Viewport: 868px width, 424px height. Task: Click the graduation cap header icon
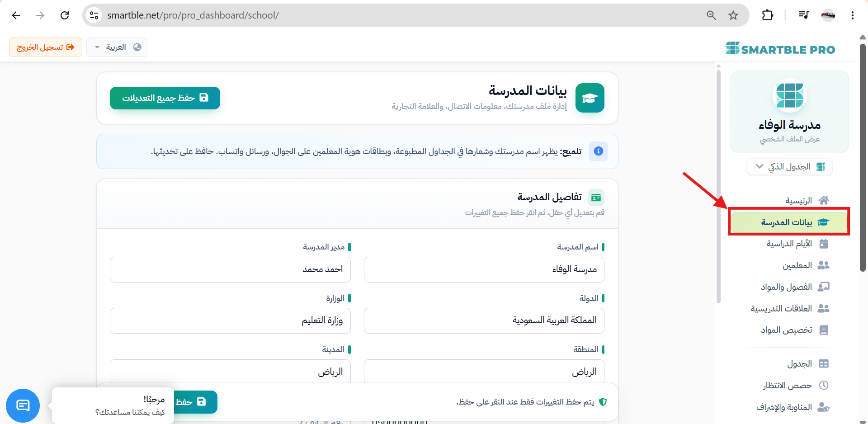[590, 98]
